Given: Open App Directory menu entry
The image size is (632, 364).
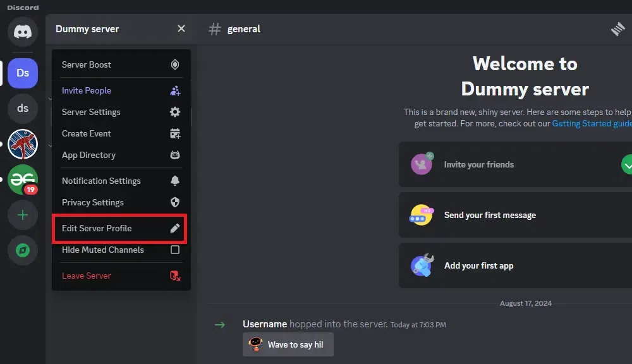Looking at the screenshot, I should pos(121,155).
